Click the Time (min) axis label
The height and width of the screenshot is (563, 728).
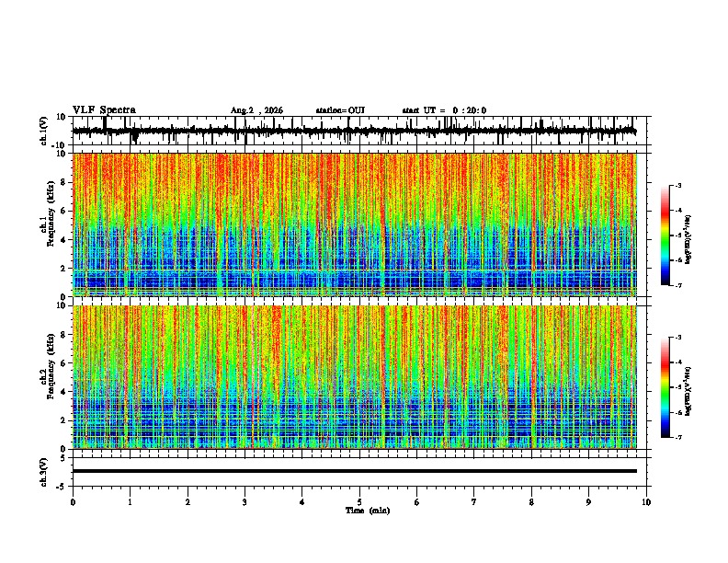(368, 511)
